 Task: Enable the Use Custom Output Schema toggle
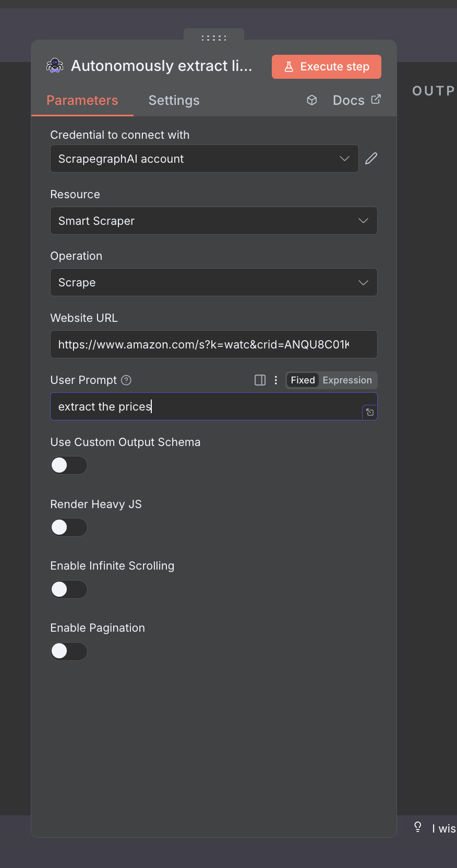tap(69, 465)
